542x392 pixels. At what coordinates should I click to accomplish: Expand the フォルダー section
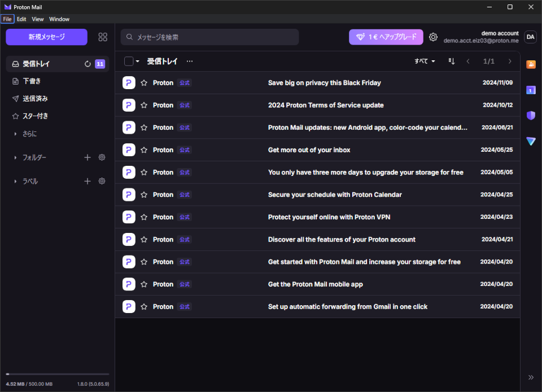click(x=15, y=157)
